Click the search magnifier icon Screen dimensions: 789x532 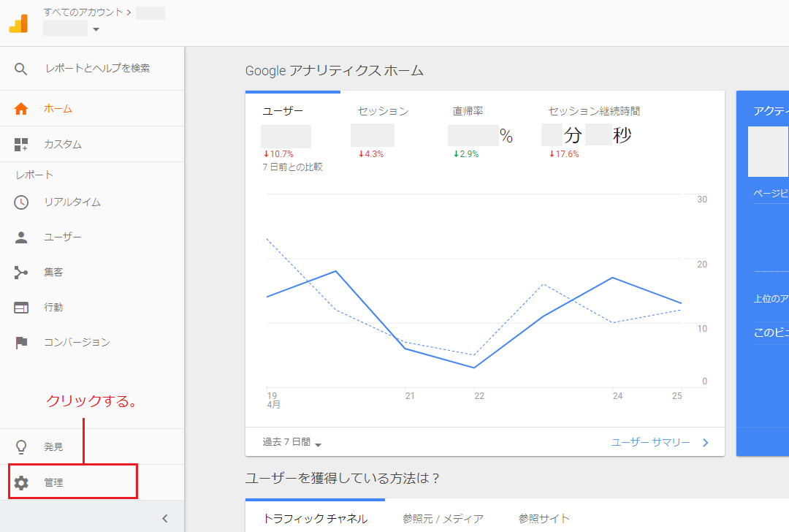click(20, 69)
